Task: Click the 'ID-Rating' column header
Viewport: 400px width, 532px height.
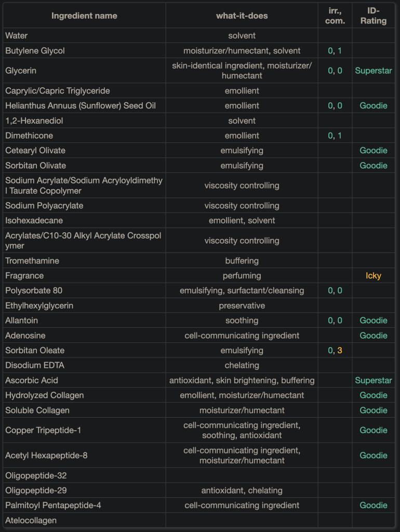Action: 373,16
